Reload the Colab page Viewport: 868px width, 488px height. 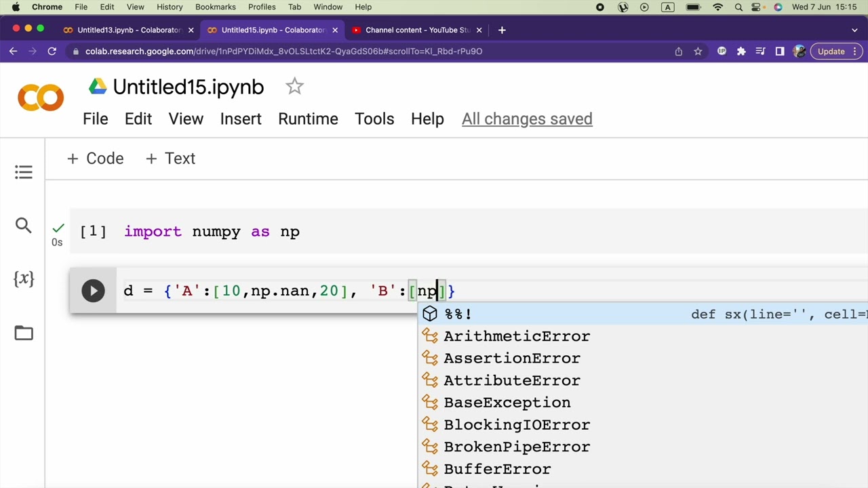(x=52, y=52)
